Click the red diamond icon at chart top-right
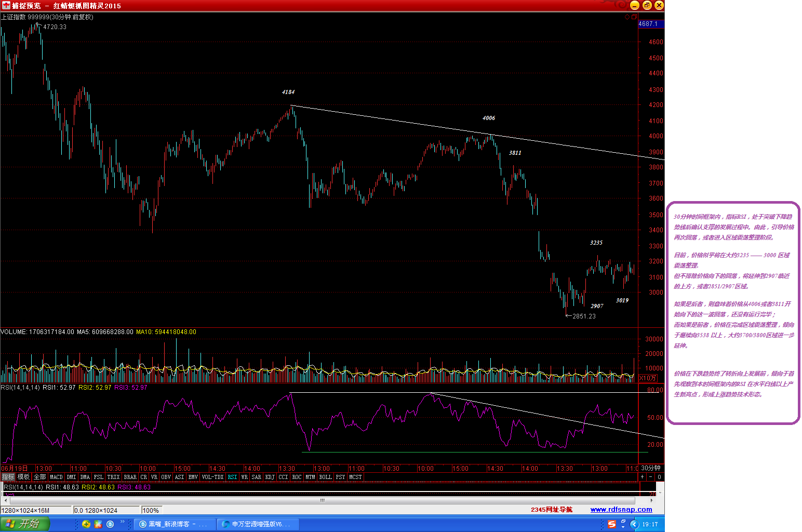Image resolution: width=802 pixels, height=532 pixels. pos(627,17)
